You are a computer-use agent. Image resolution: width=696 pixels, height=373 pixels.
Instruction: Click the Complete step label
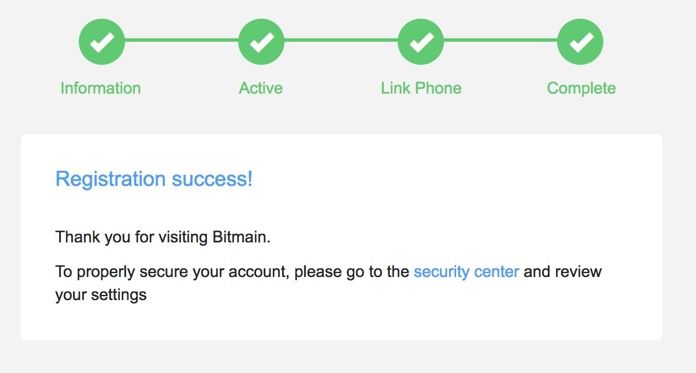pos(581,88)
